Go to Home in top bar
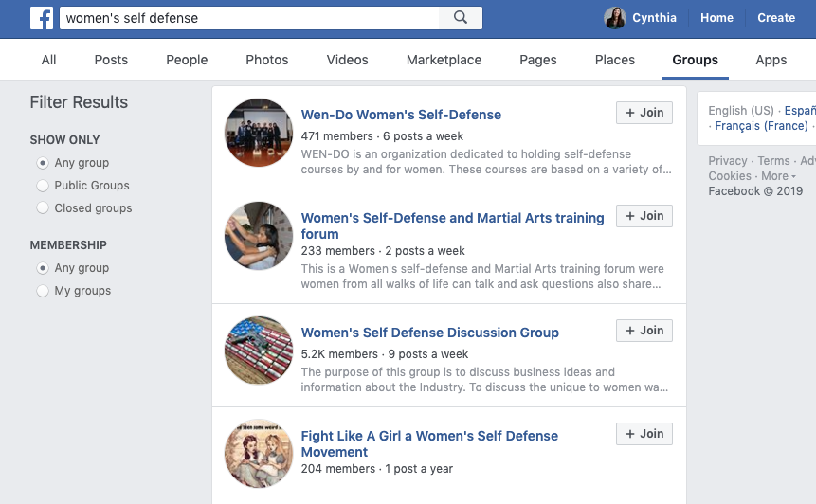The width and height of the screenshot is (816, 504). (x=716, y=18)
